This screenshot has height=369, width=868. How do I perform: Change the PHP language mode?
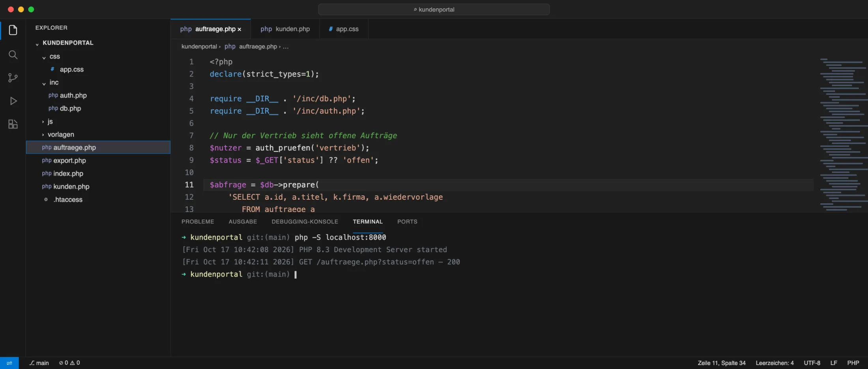click(853, 363)
